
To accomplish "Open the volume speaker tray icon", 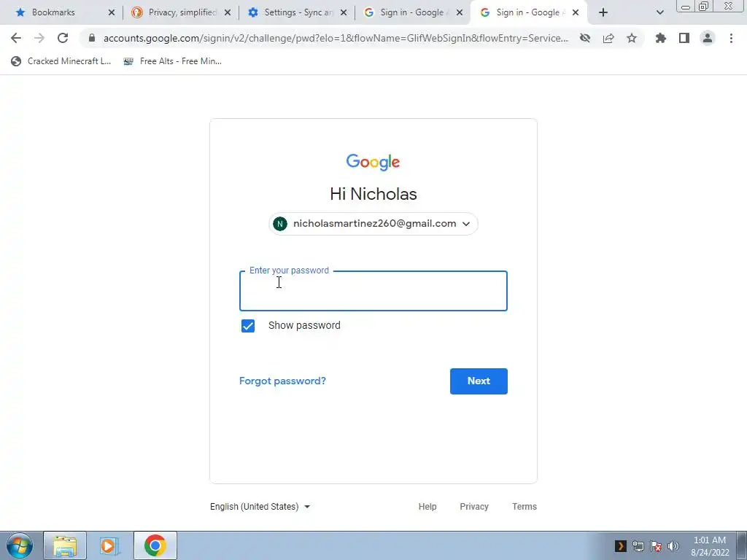I will pyautogui.click(x=673, y=546).
